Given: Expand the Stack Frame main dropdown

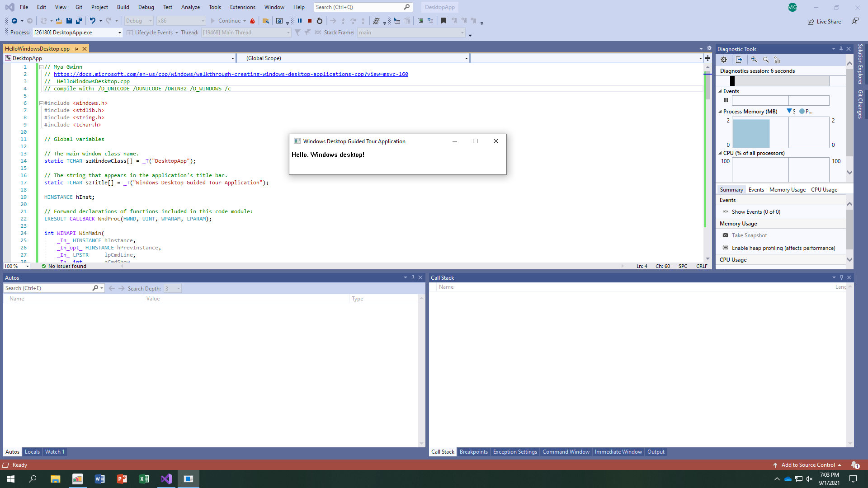Looking at the screenshot, I should (x=461, y=33).
